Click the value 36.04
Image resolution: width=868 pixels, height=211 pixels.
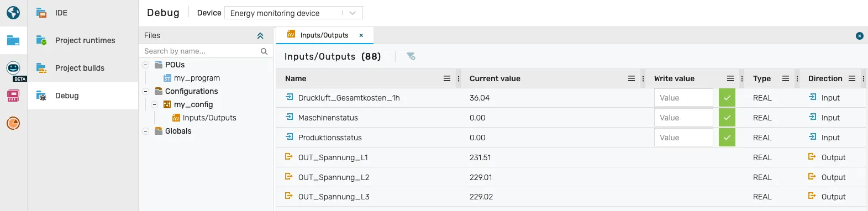click(480, 98)
